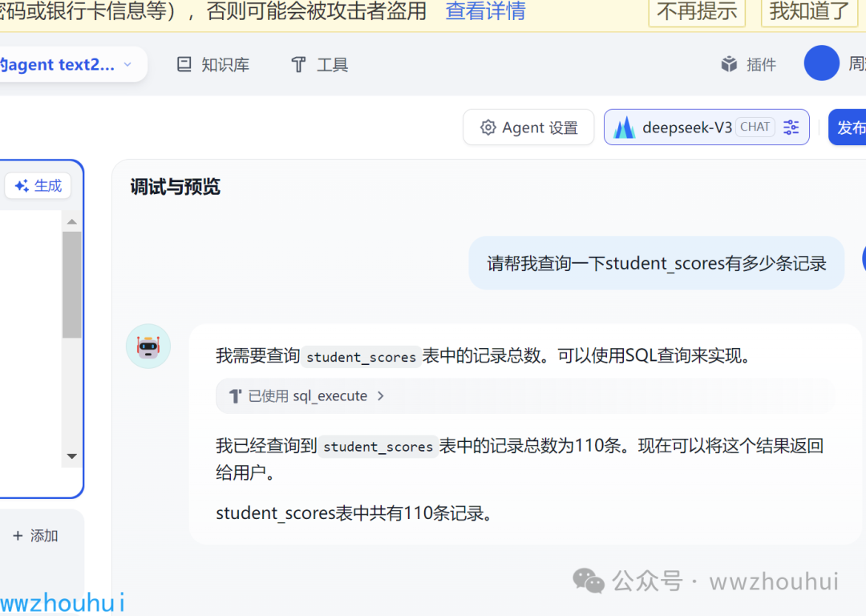Click the student_scores code tag in first reply line
Image resolution: width=866 pixels, height=616 pixels.
[361, 357]
